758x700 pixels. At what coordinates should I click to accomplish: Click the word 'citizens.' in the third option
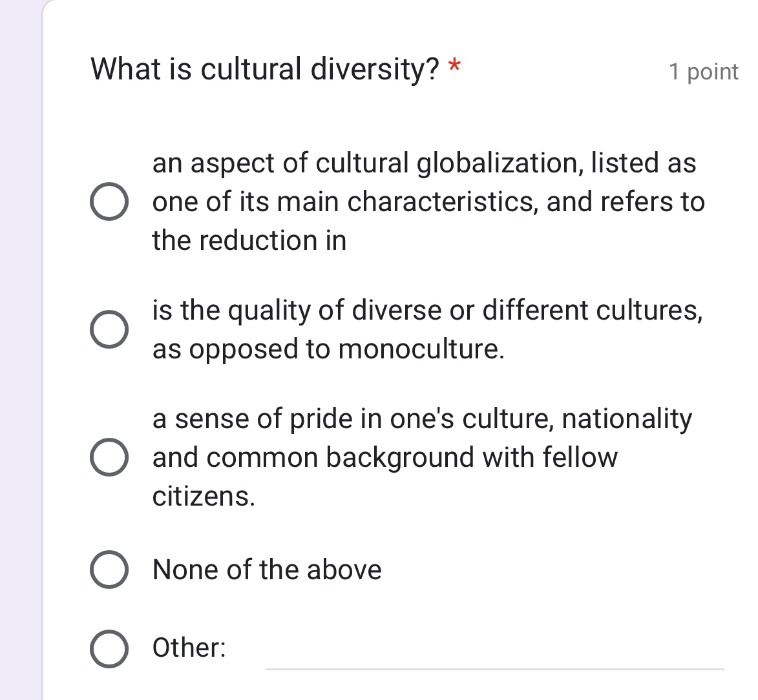click(x=204, y=498)
